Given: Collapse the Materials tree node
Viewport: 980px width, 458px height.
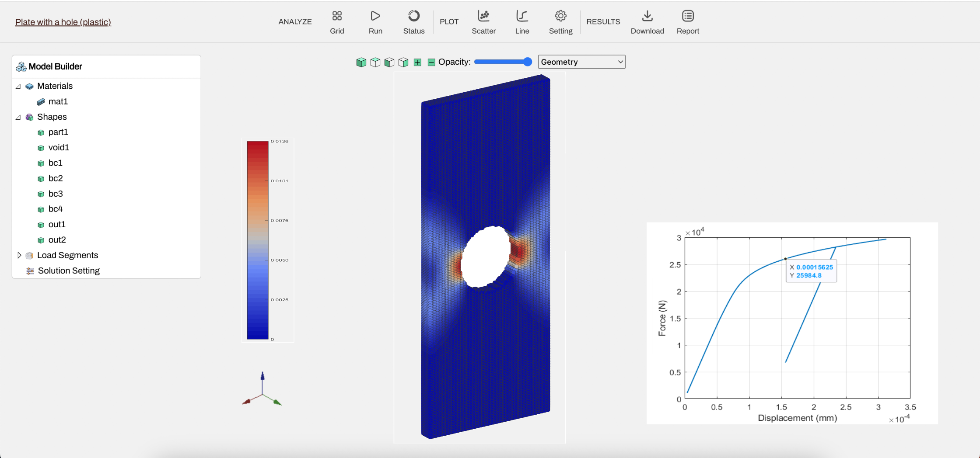Looking at the screenshot, I should (18, 87).
